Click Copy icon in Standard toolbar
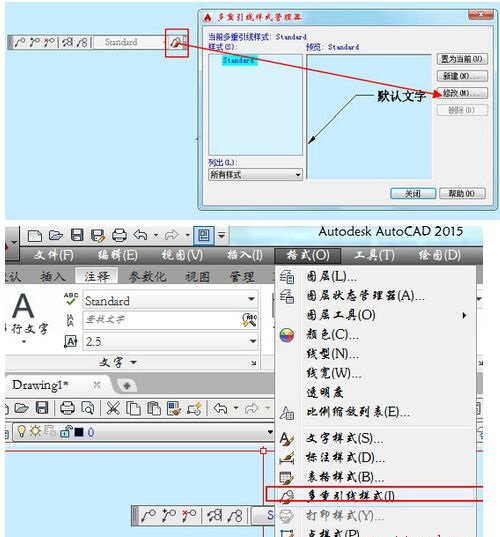 (133, 409)
